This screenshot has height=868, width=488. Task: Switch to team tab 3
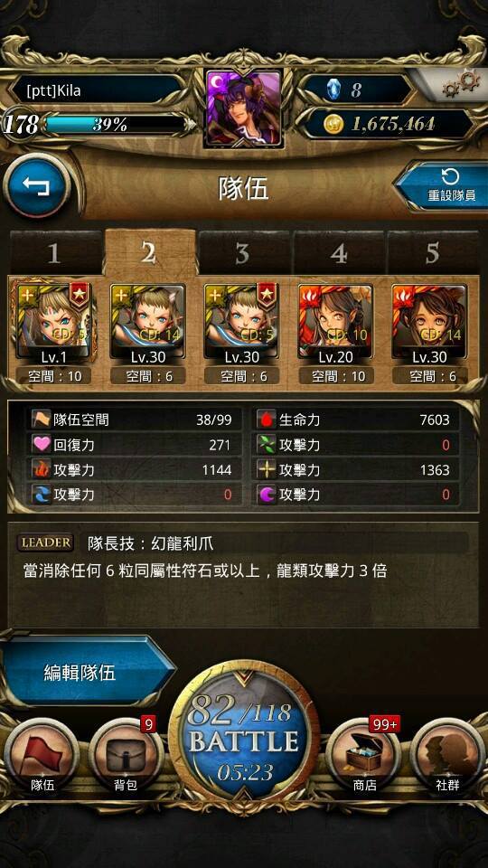click(x=243, y=253)
